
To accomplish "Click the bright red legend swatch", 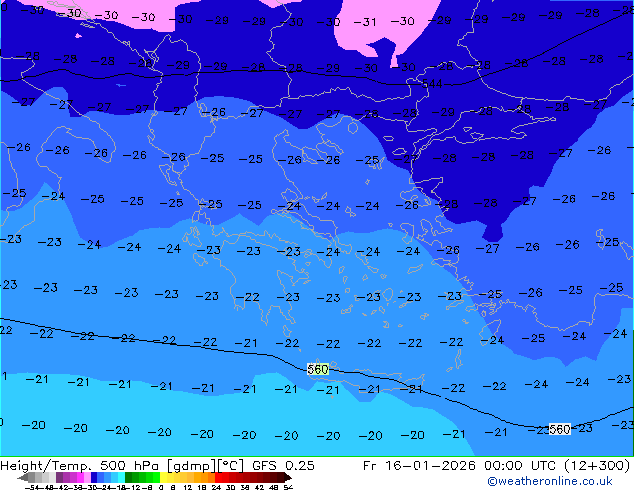I will [x=218, y=478].
